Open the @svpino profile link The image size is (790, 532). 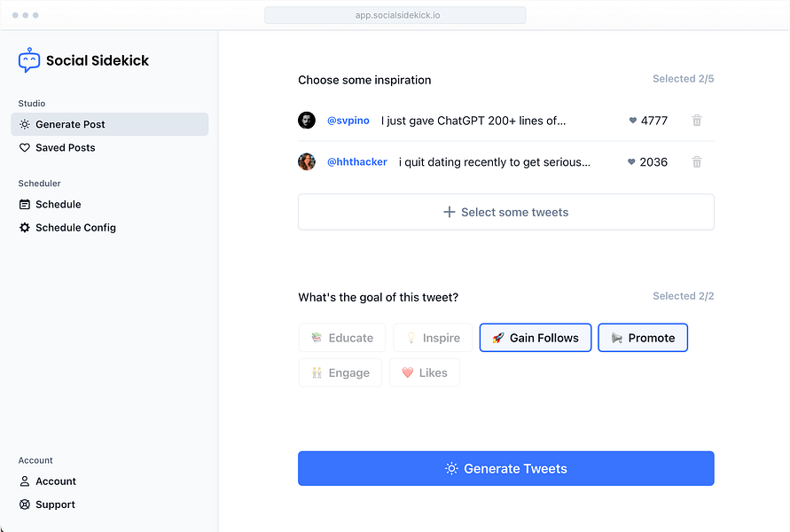348,121
